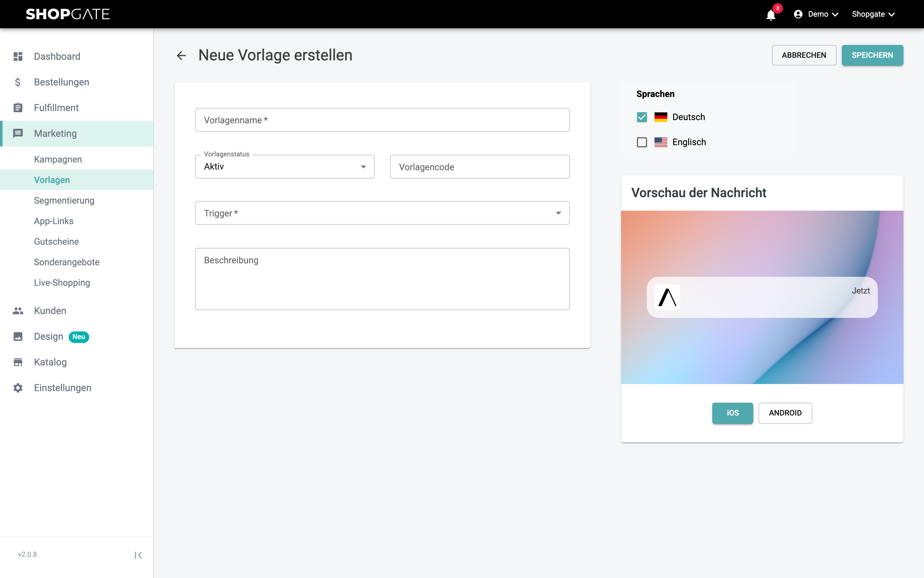Click the Dashboard grid icon
This screenshot has width=924, height=578.
pyautogui.click(x=18, y=56)
